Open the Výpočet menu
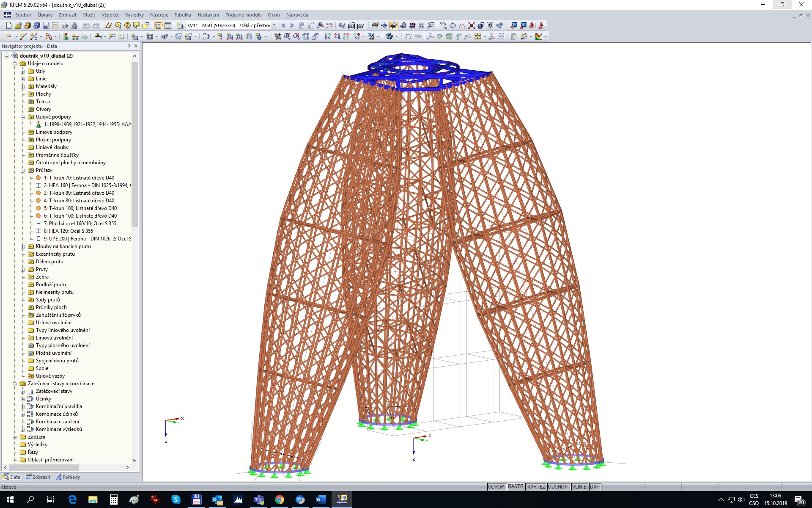812x508 pixels. click(x=110, y=15)
